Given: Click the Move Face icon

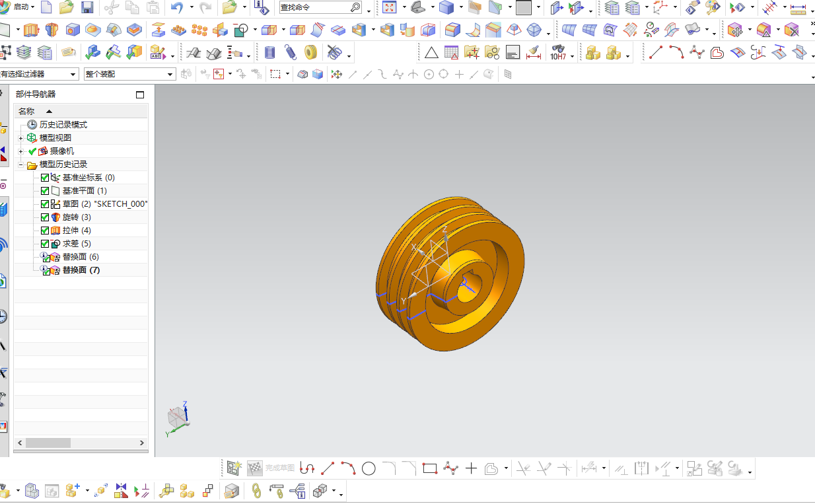Looking at the screenshot, I should click(734, 30).
